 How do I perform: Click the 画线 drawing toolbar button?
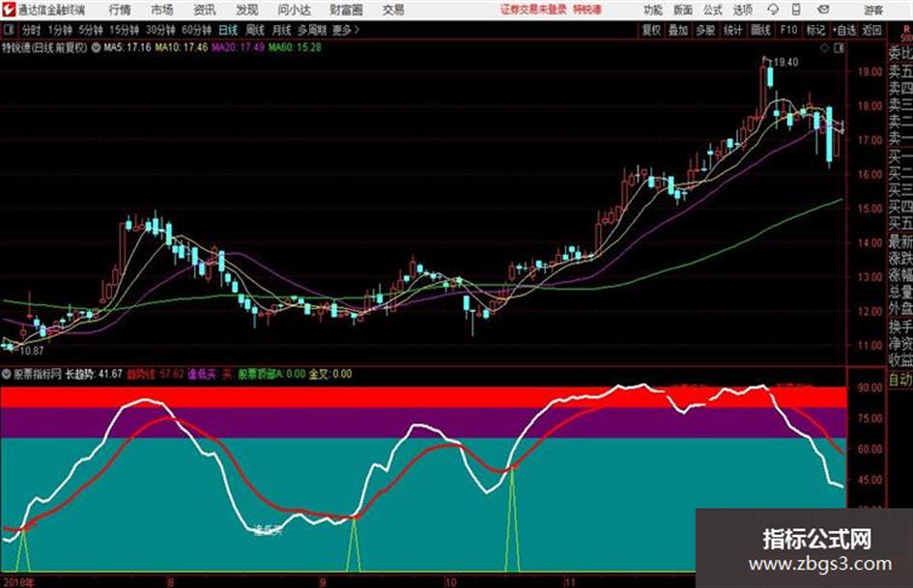coord(760,30)
